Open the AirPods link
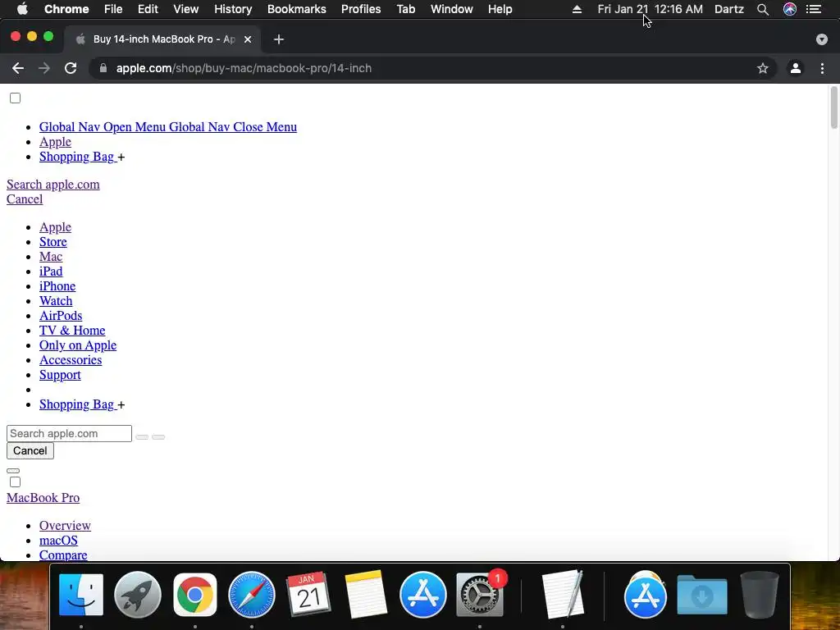 [61, 316]
